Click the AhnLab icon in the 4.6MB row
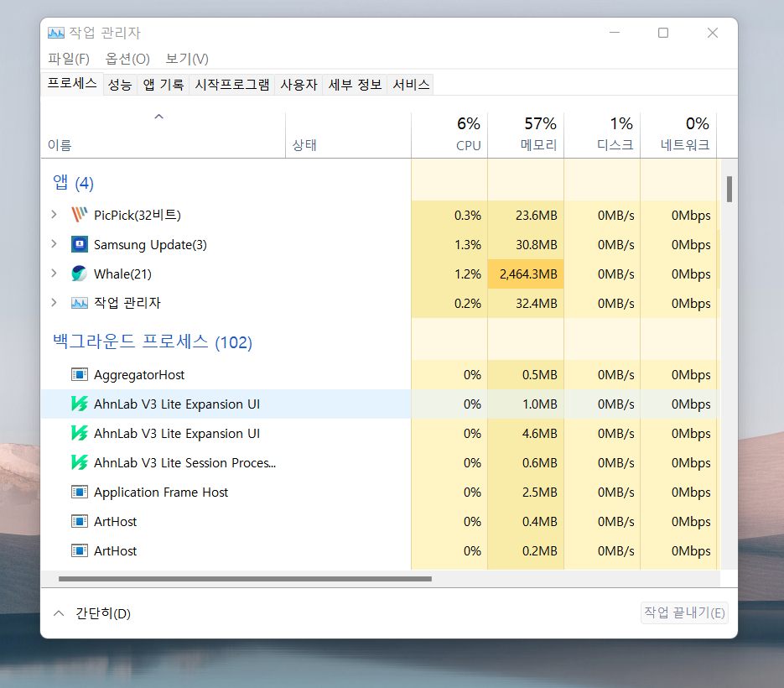The image size is (784, 688). click(80, 433)
